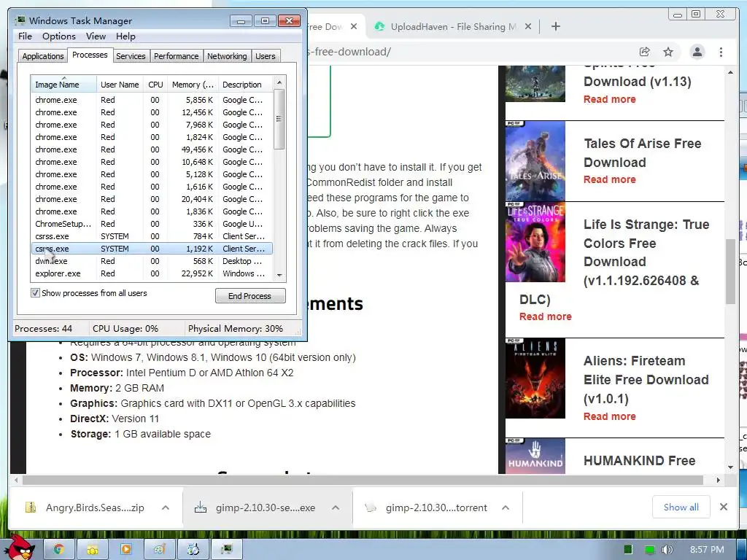This screenshot has height=560, width=747.
Task: Open the Chrome profile avatar icon
Action: coord(697,52)
